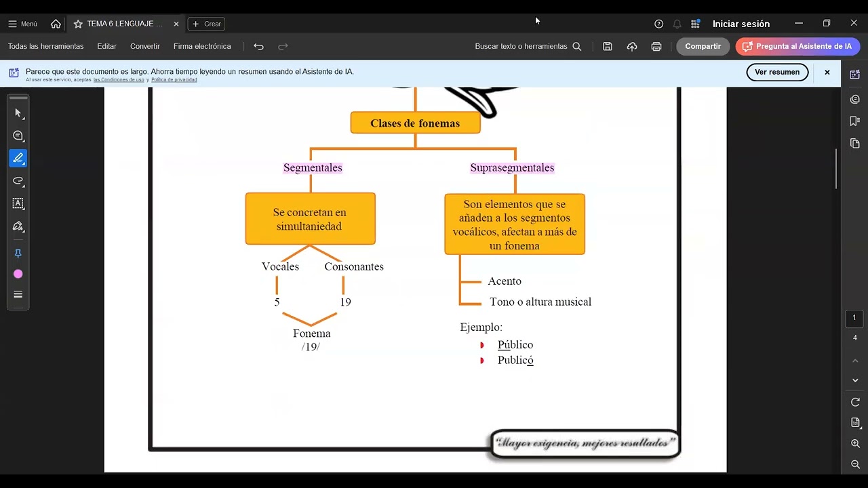Redo the last action
Screen dimensions: 868x488
coord(283,46)
